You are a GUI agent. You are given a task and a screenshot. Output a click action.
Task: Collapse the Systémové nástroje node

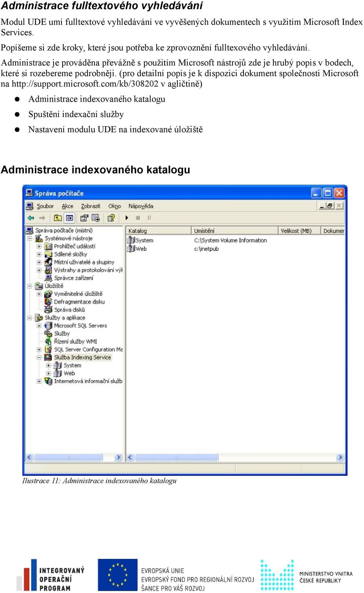(x=30, y=238)
